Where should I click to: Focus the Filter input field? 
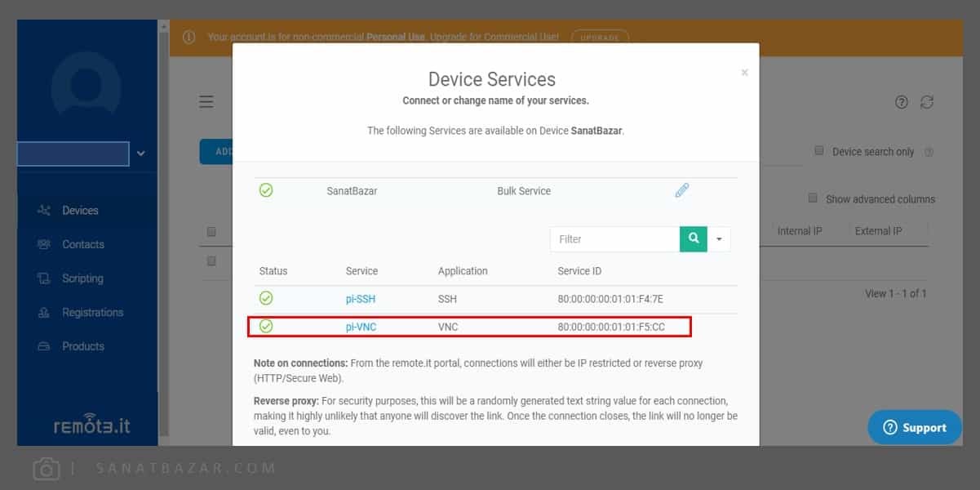[x=614, y=239]
